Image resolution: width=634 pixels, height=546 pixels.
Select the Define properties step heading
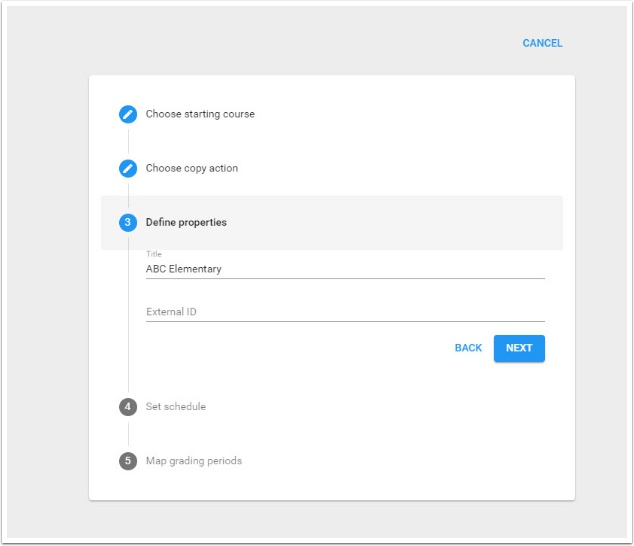[186, 222]
